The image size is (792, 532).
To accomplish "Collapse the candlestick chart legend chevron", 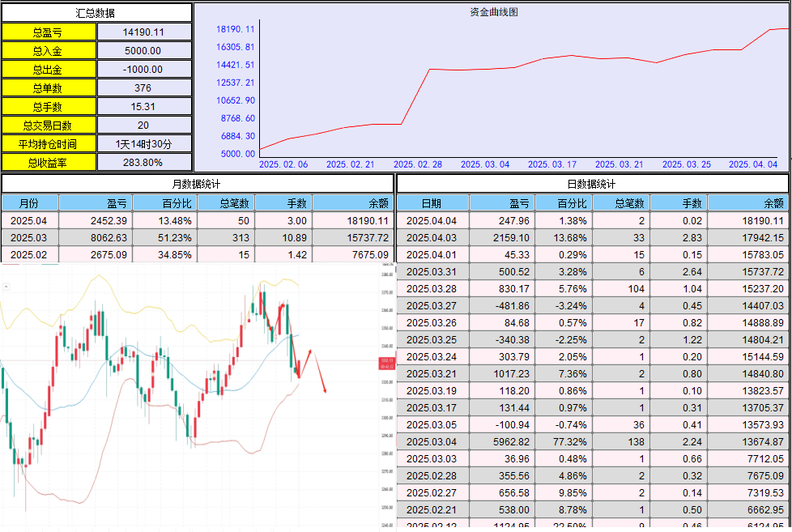I will click(6, 287).
